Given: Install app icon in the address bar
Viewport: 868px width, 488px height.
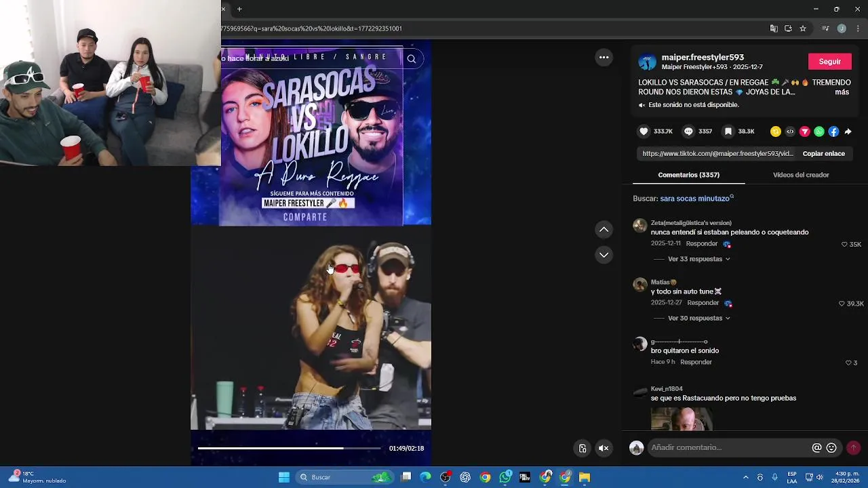Looking at the screenshot, I should (788, 28).
